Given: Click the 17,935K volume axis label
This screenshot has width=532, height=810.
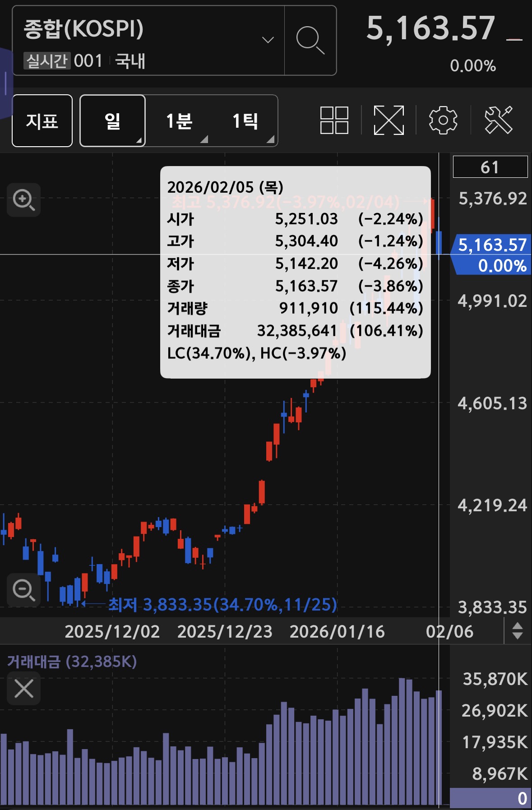Looking at the screenshot, I should click(x=495, y=742).
